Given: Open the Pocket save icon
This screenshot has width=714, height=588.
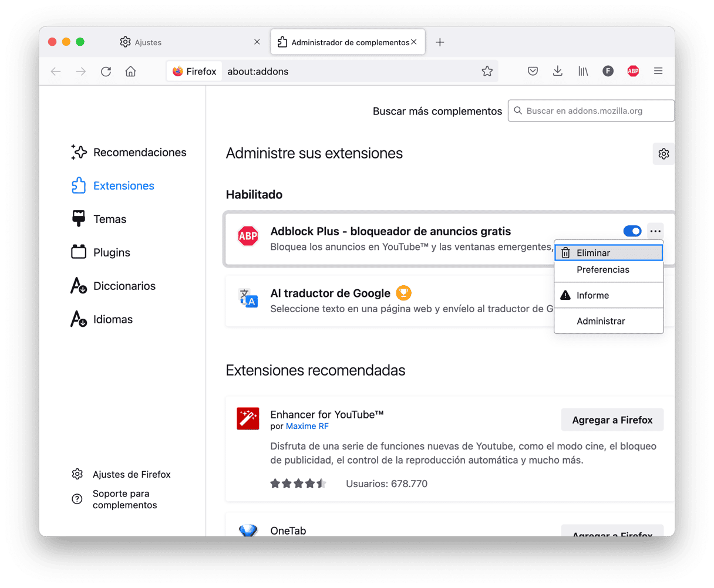Looking at the screenshot, I should (x=533, y=72).
